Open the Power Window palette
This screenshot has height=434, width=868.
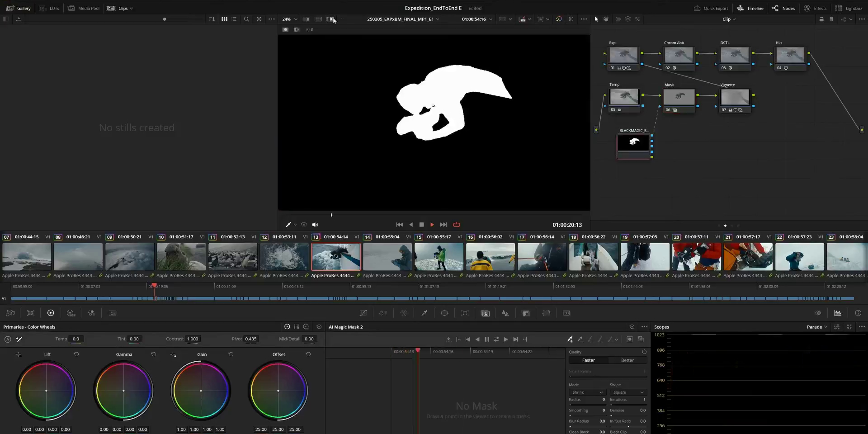tap(444, 313)
